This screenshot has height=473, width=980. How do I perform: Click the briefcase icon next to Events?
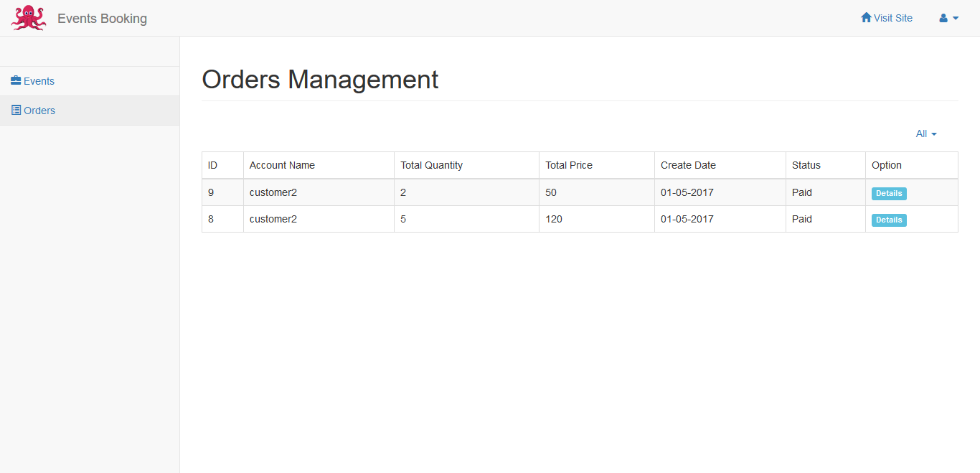[x=16, y=81]
